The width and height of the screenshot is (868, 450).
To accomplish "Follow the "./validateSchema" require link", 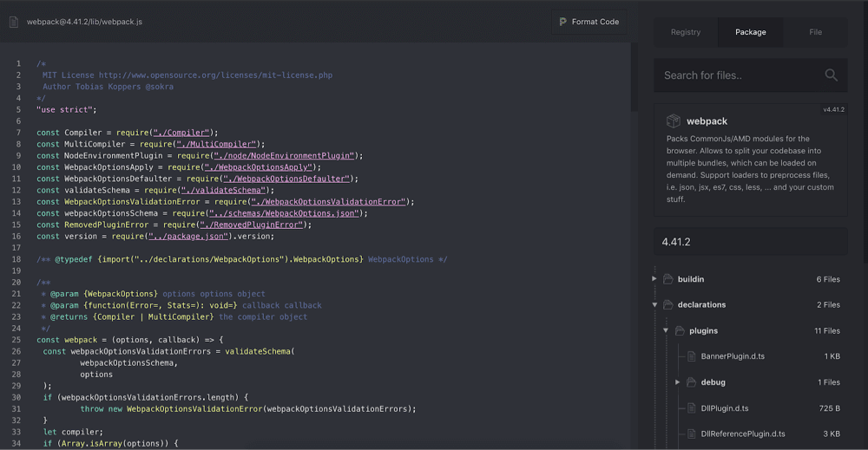I will point(223,190).
